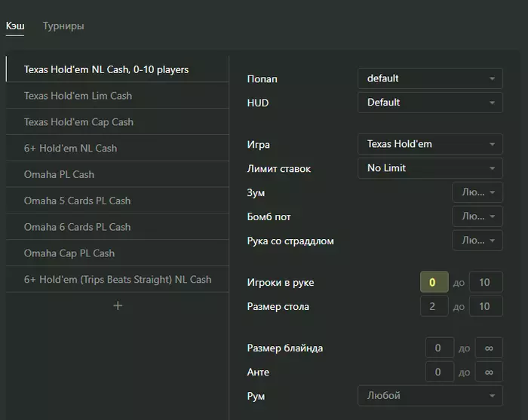Select Omaha PL Cash profile
This screenshot has height=420, width=528.
[118, 174]
